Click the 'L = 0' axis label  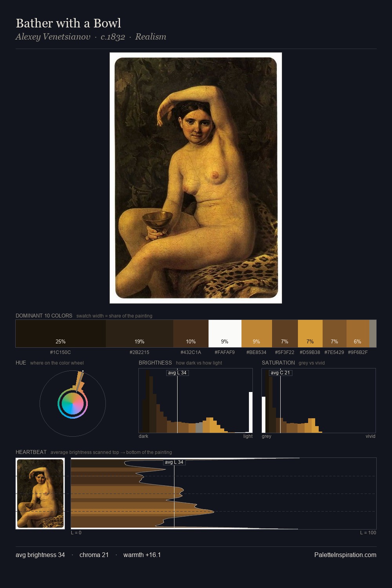[x=76, y=533]
